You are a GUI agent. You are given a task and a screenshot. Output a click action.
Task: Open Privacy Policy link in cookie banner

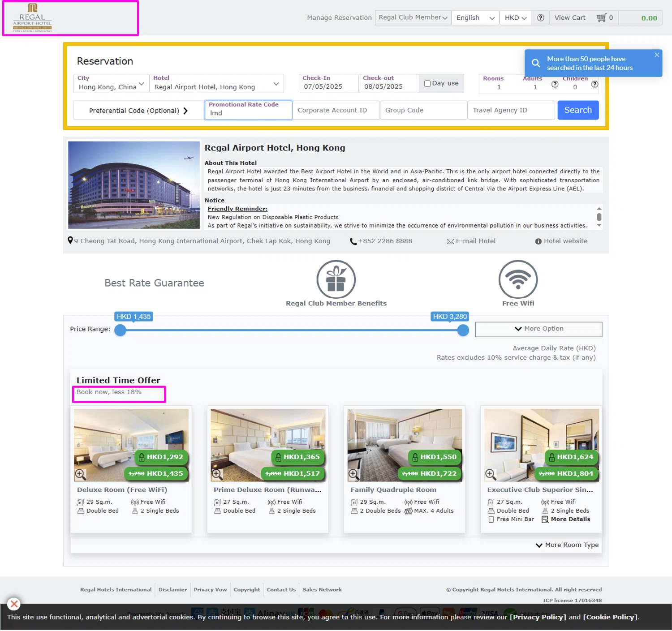(x=538, y=618)
